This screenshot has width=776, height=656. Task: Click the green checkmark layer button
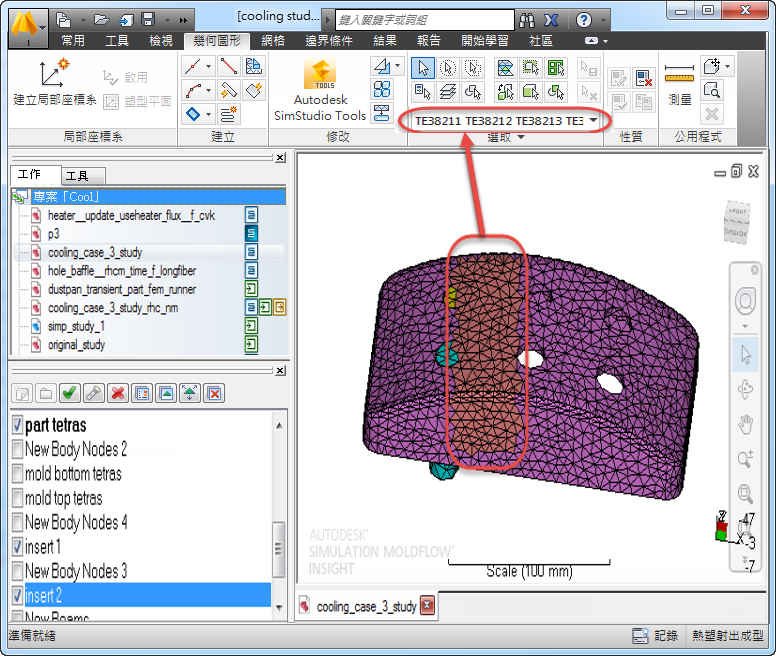69,393
